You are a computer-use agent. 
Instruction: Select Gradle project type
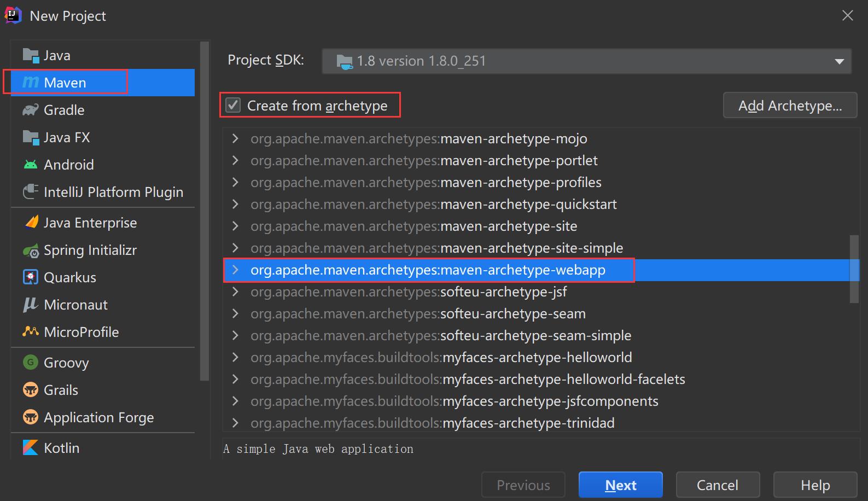point(103,110)
